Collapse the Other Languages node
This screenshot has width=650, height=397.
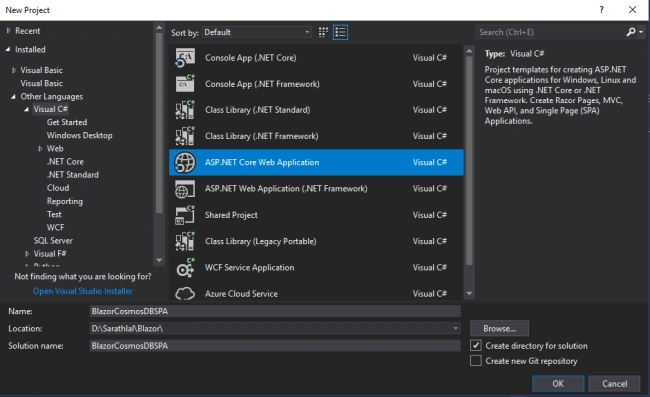[x=13, y=97]
